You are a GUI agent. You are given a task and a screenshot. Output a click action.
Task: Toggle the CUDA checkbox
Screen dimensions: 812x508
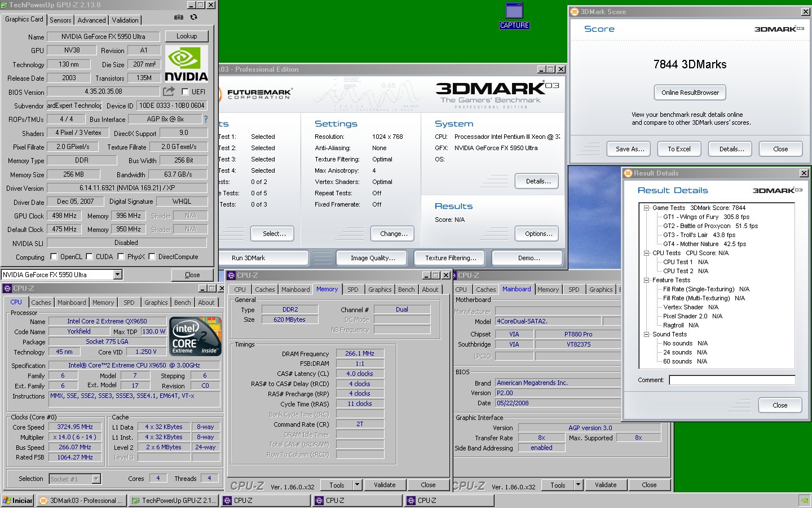click(x=89, y=257)
